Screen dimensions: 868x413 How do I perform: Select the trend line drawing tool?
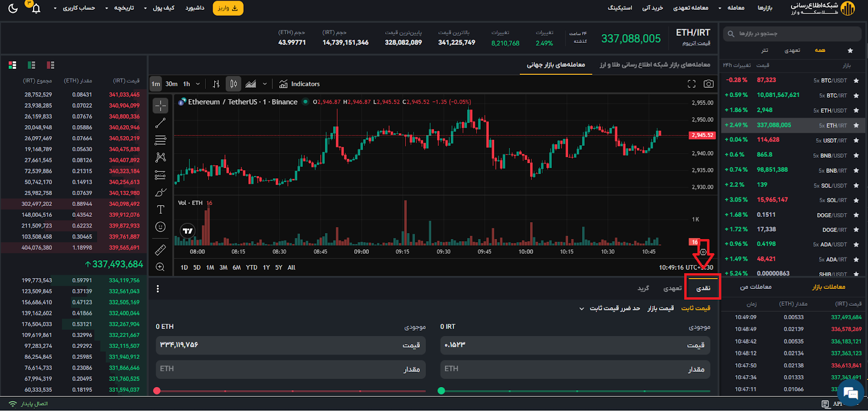pos(161,123)
